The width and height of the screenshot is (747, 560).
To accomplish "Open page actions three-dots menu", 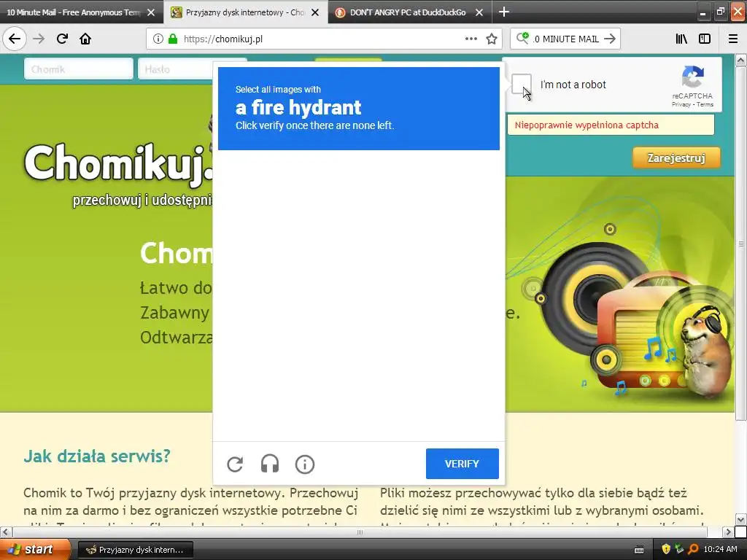I will click(471, 39).
